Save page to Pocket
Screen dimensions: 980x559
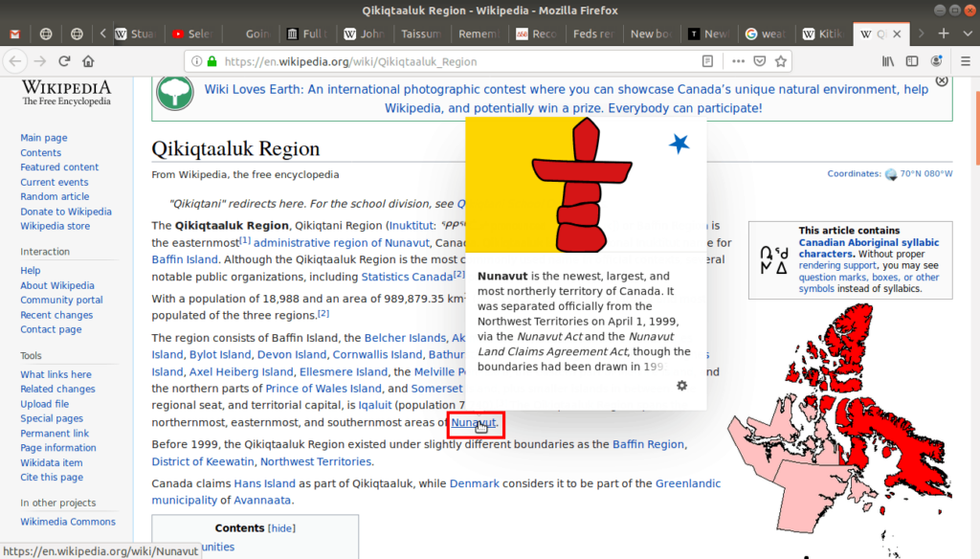click(759, 61)
